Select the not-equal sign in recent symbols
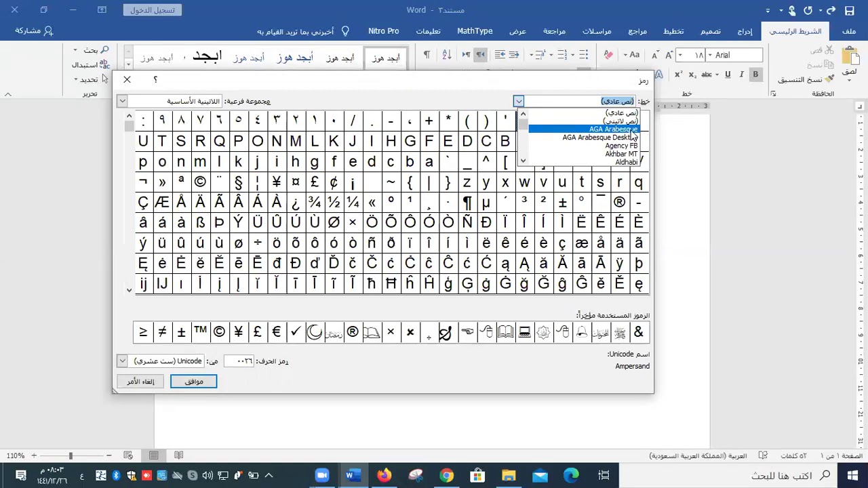 [162, 332]
